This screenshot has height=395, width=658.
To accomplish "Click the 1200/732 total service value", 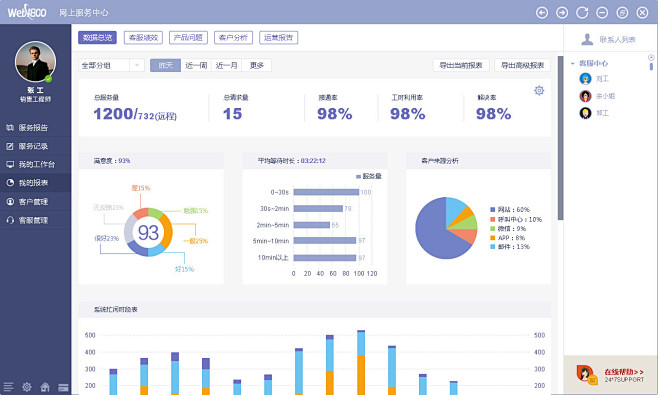I will tap(135, 114).
